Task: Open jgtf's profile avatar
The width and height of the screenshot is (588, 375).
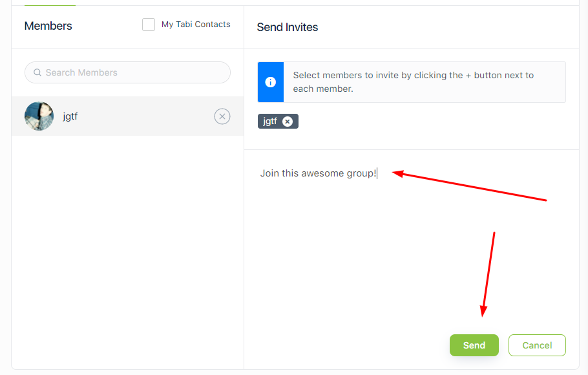Action: (39, 116)
